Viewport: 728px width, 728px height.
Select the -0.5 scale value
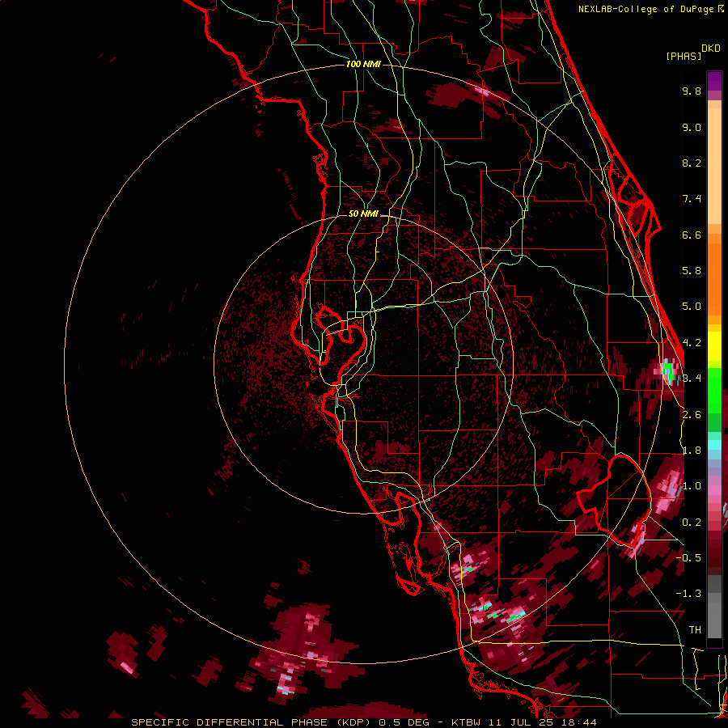tap(688, 558)
